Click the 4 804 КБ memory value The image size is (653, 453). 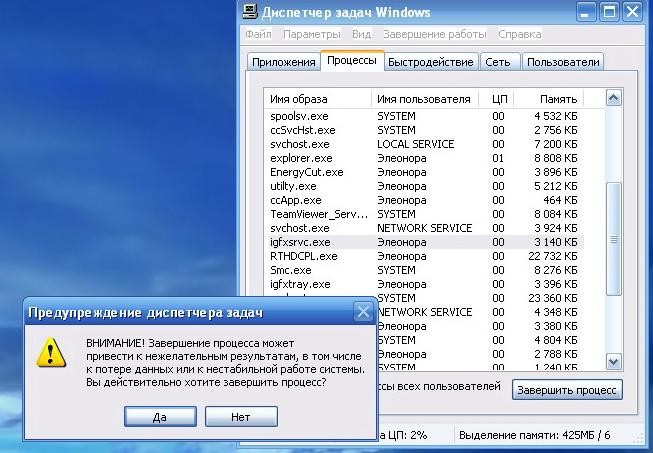click(556, 340)
